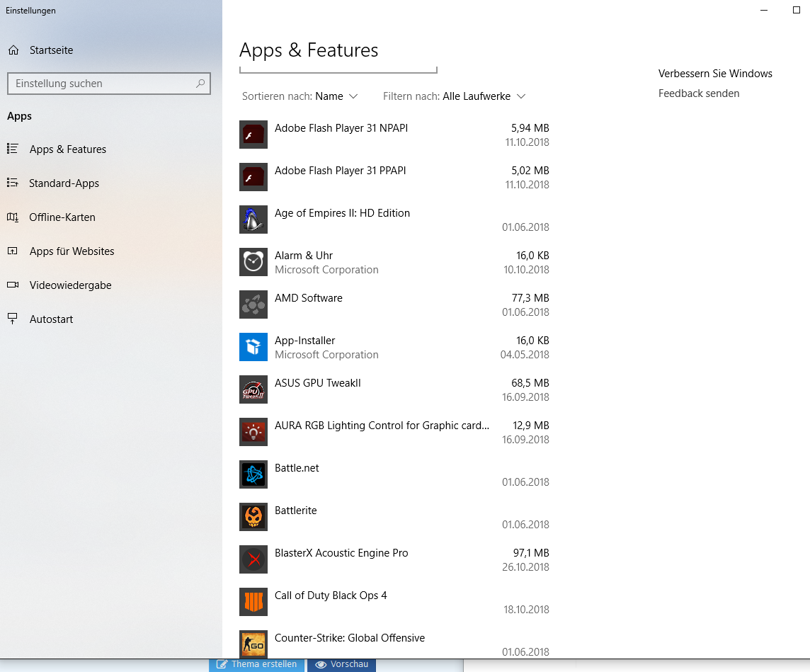810x672 pixels.
Task: Click the app list search box under the heading
Action: point(338,69)
